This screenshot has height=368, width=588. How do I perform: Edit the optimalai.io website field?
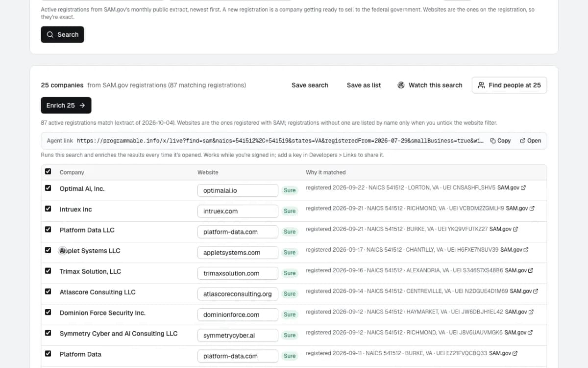(x=238, y=190)
